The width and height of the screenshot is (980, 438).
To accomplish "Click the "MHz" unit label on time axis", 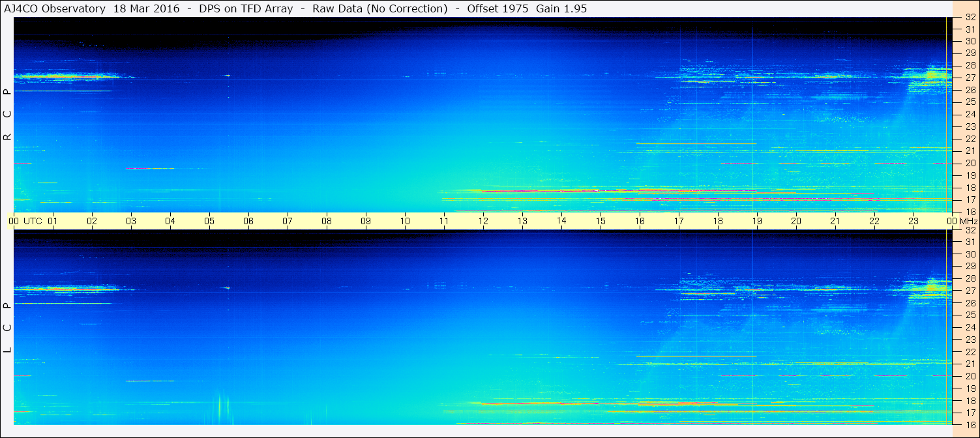I will pyautogui.click(x=968, y=221).
